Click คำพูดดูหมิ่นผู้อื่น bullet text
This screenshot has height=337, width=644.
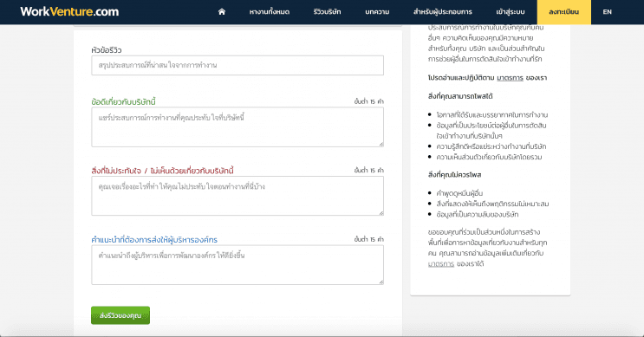(459, 193)
